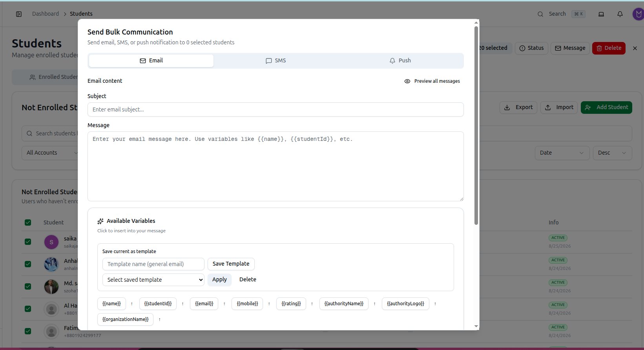
Task: Open the user profile avatar
Action: [639, 14]
